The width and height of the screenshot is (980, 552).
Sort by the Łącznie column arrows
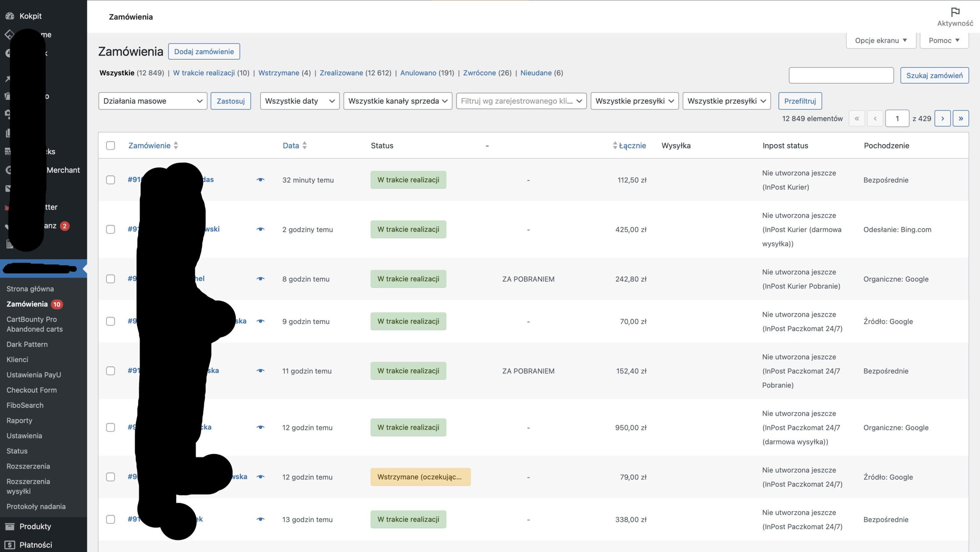click(615, 145)
